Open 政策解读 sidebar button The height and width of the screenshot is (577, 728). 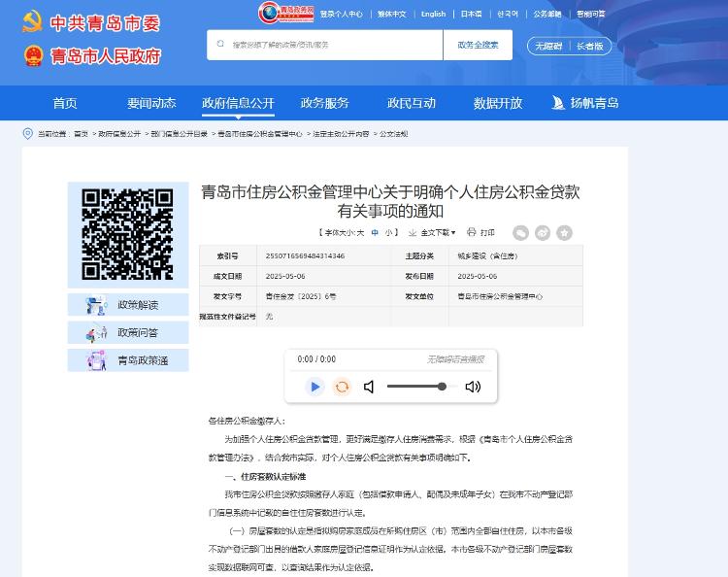point(128,305)
